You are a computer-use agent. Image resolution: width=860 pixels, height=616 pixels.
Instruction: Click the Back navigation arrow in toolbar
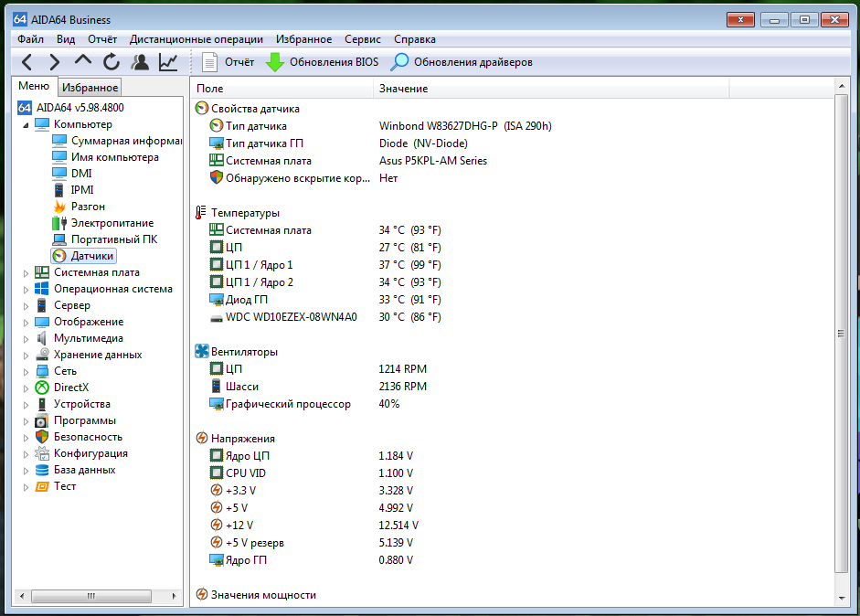tap(27, 62)
